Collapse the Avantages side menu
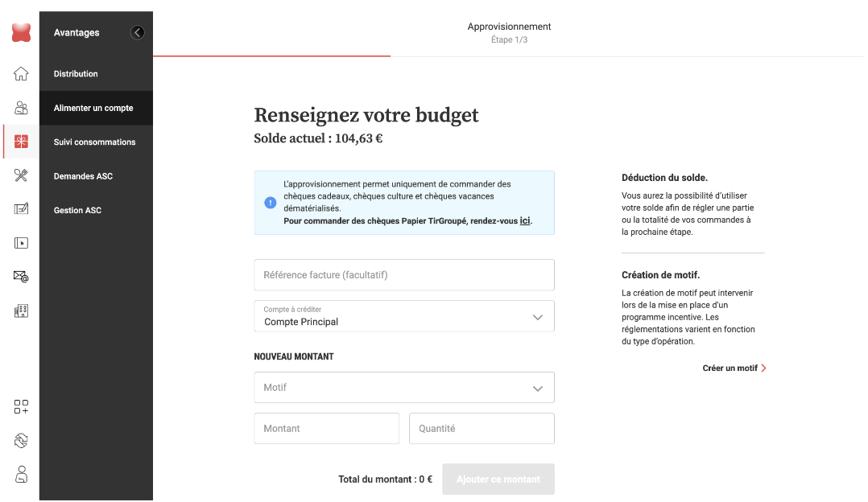 point(137,33)
